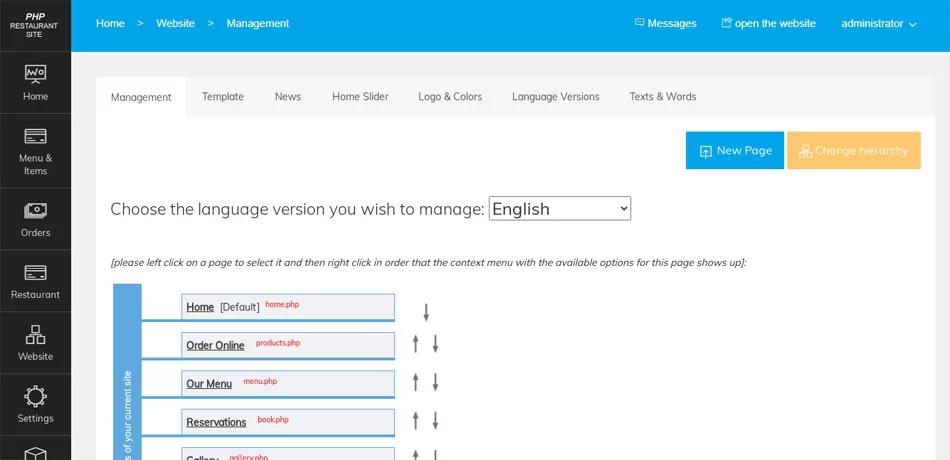950x460 pixels.
Task: Click the Management breadcrumb
Action: coord(257,24)
